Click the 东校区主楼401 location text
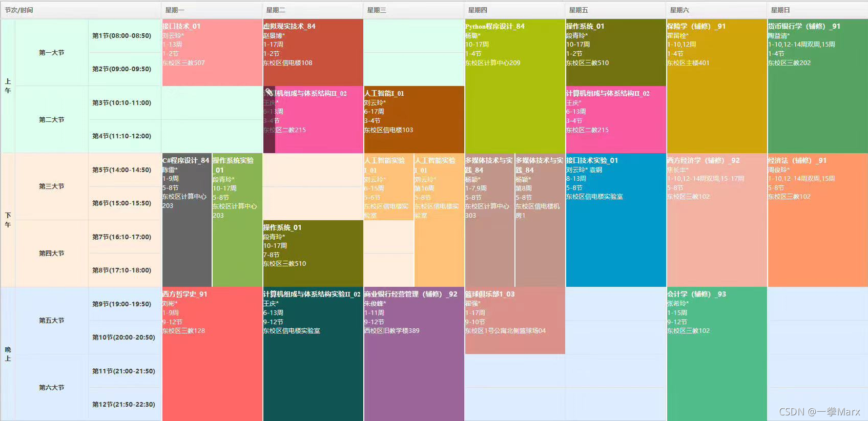 [688, 63]
